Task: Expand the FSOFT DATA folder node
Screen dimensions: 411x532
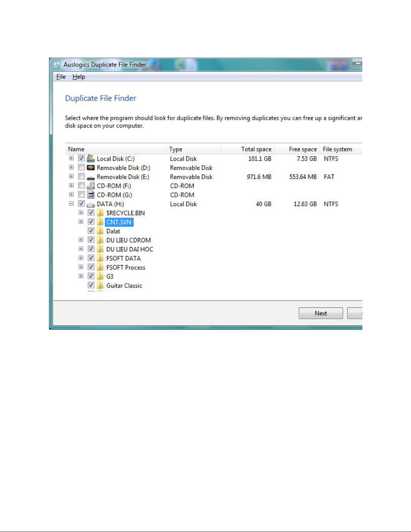Action: tap(81, 258)
